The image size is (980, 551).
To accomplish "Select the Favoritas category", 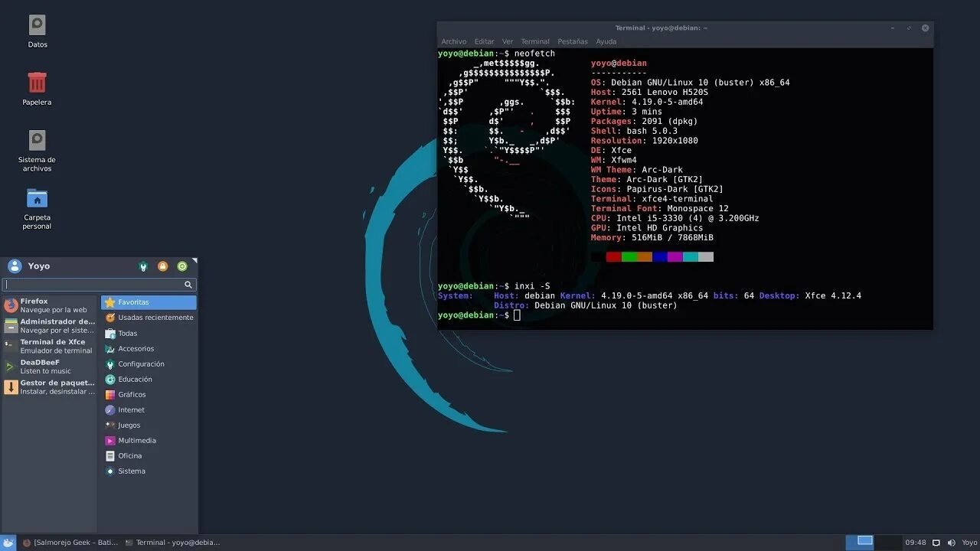I will pyautogui.click(x=149, y=302).
